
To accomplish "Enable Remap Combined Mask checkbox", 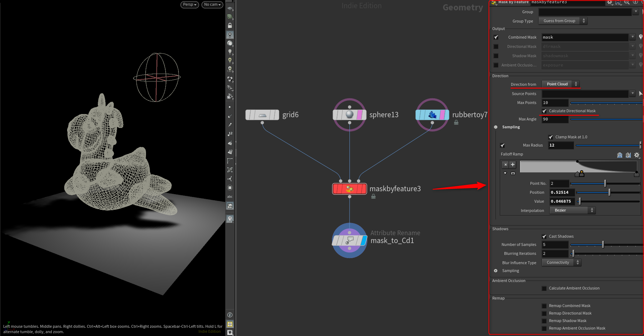I will (544, 306).
